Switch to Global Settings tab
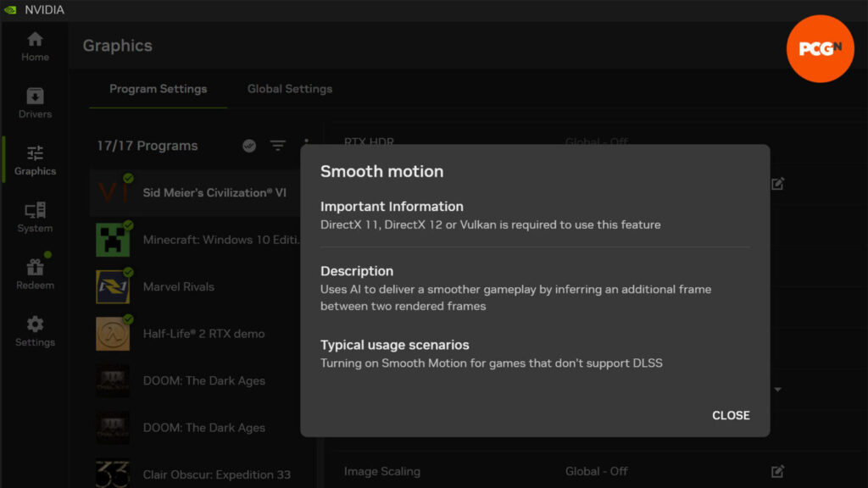868x488 pixels. click(290, 89)
